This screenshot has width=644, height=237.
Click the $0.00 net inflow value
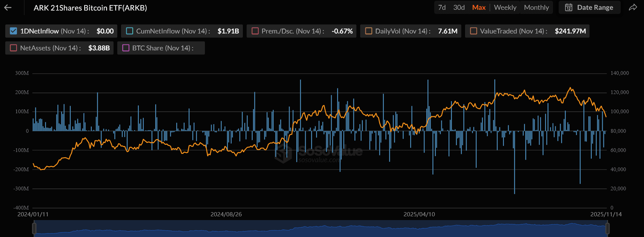tap(105, 31)
